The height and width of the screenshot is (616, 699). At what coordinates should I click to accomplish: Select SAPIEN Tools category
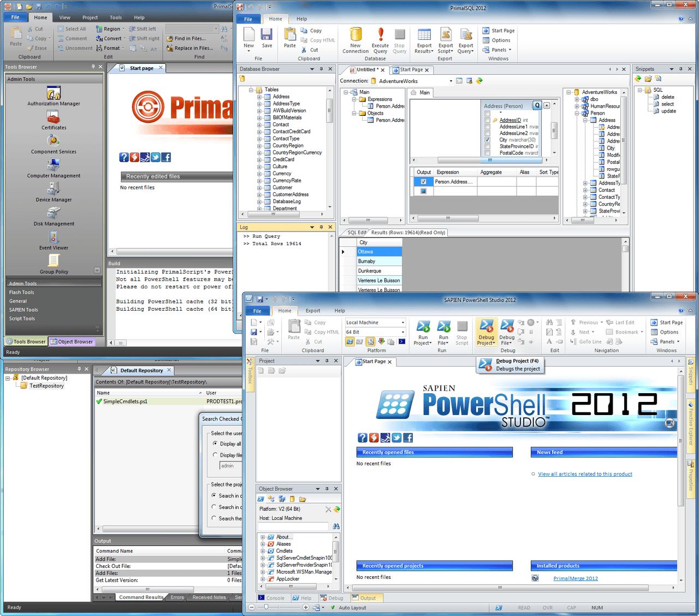point(54,310)
